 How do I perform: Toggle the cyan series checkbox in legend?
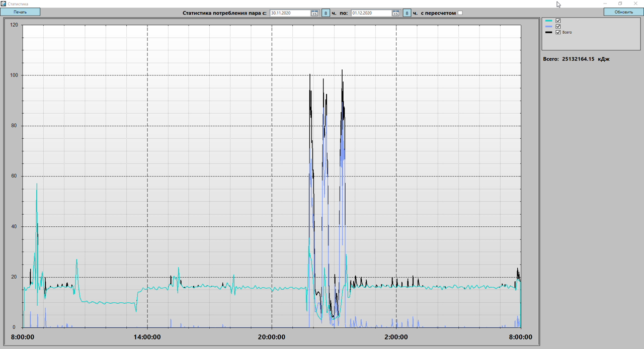tap(558, 21)
